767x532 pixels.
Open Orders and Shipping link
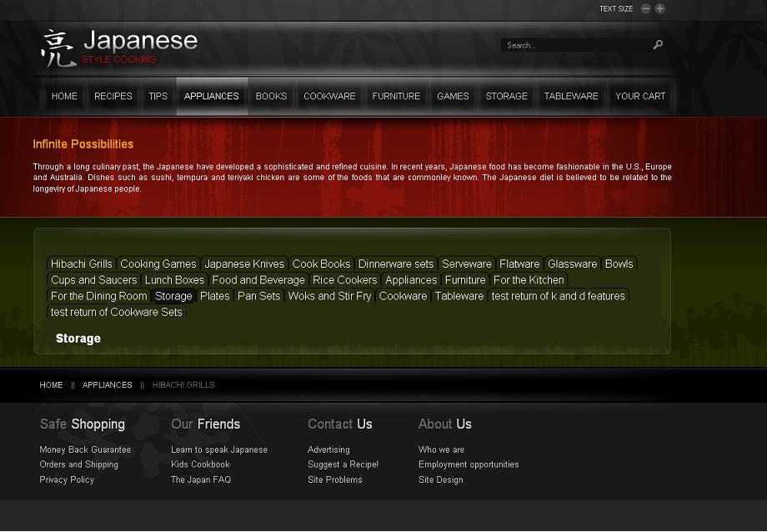[x=78, y=464]
